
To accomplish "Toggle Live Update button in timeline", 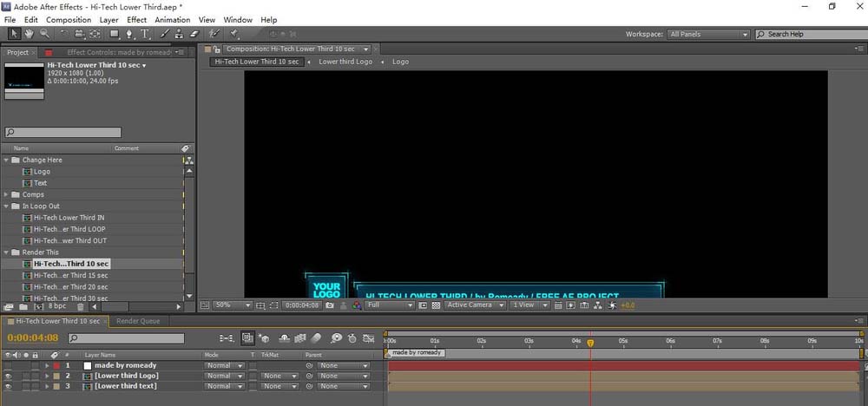I will pos(247,338).
